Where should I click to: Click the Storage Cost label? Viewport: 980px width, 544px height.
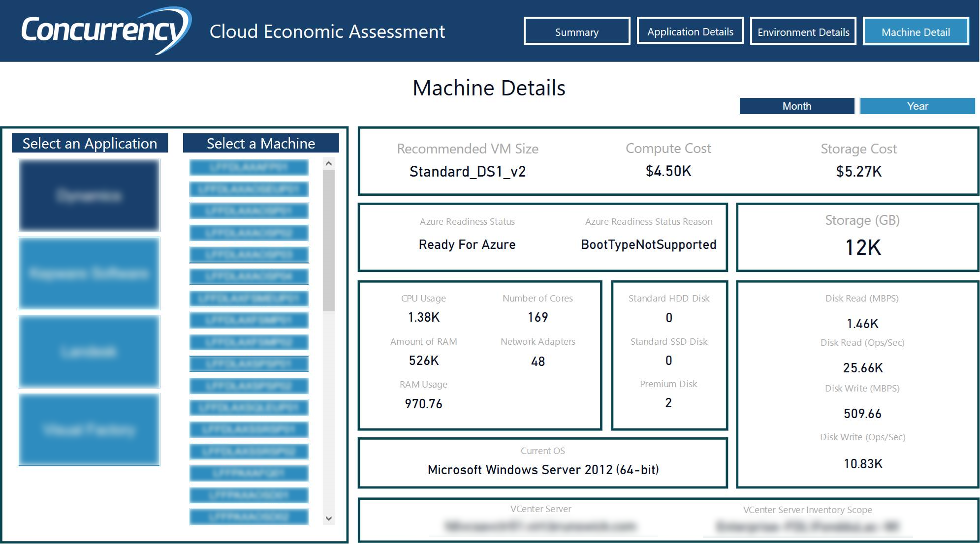[x=859, y=149]
